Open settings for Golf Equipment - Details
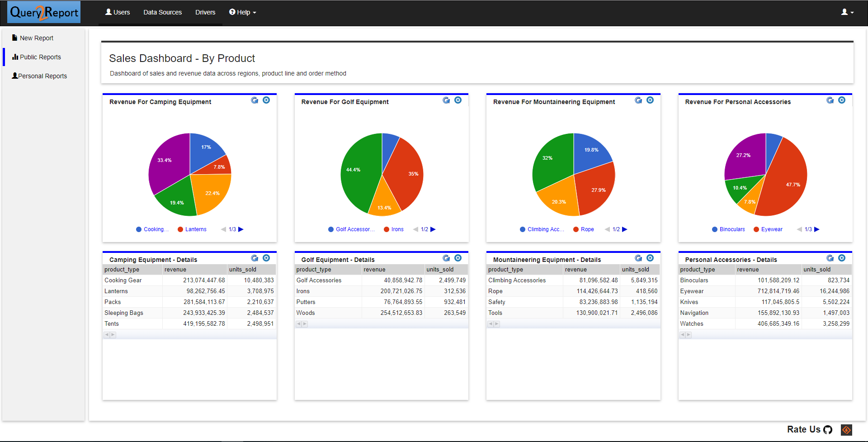Image resolution: width=868 pixels, height=442 pixels. coord(458,258)
